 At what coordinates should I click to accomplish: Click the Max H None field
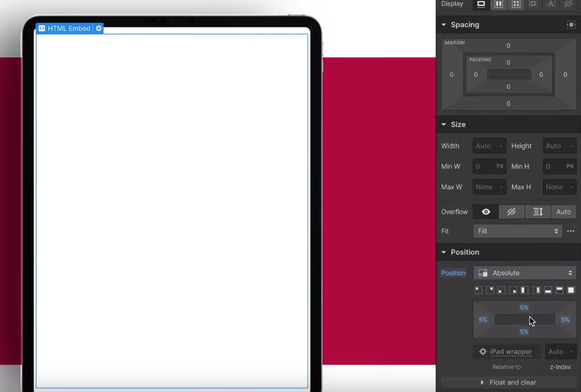(x=559, y=187)
